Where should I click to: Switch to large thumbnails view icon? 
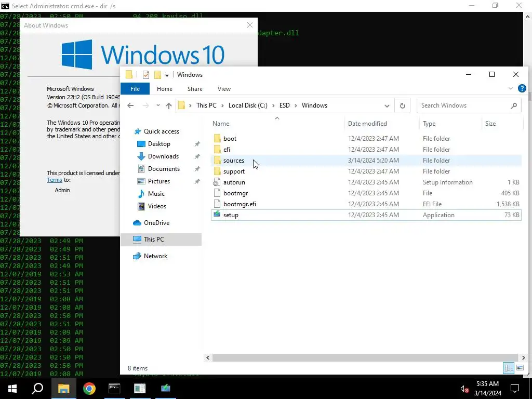coord(520,368)
